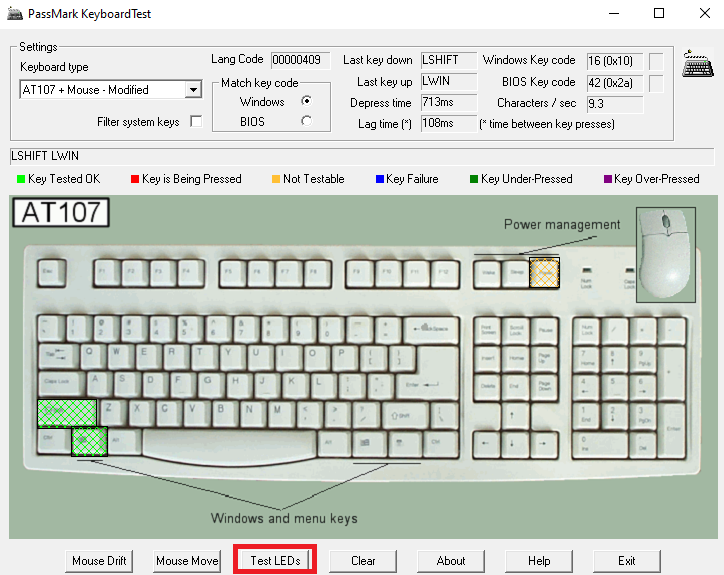This screenshot has width=724, height=575.
Task: Select the BIOS match key code option
Action: (306, 121)
